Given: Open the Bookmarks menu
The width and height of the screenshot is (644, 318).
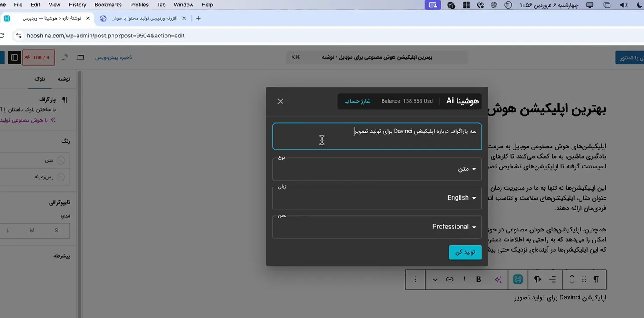Looking at the screenshot, I should coord(108,5).
